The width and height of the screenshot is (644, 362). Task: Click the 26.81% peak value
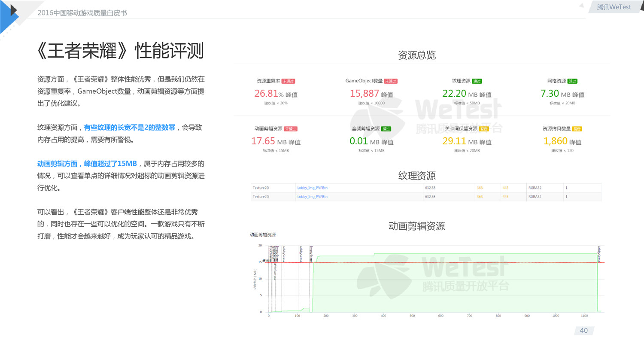[269, 94]
